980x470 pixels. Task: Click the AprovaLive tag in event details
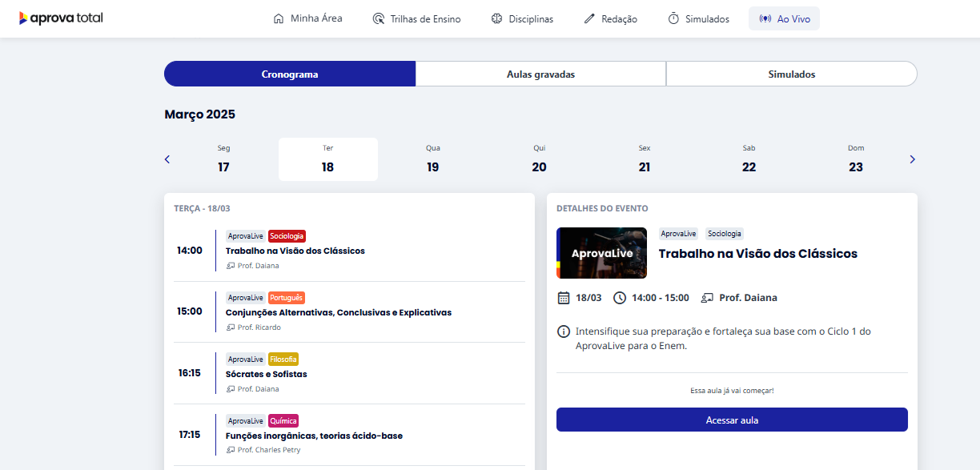[678, 234]
